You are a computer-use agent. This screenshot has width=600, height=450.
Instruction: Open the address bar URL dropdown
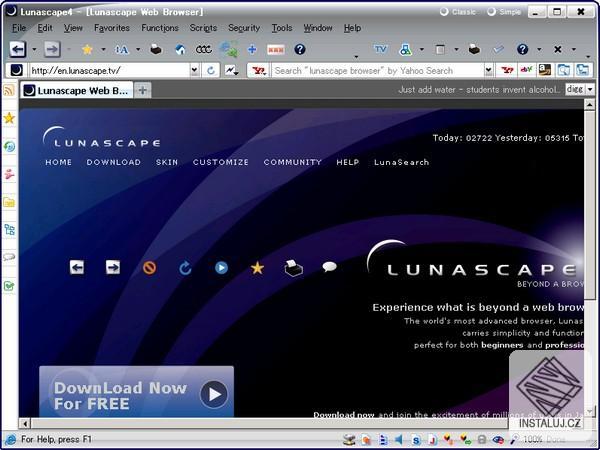point(194,70)
